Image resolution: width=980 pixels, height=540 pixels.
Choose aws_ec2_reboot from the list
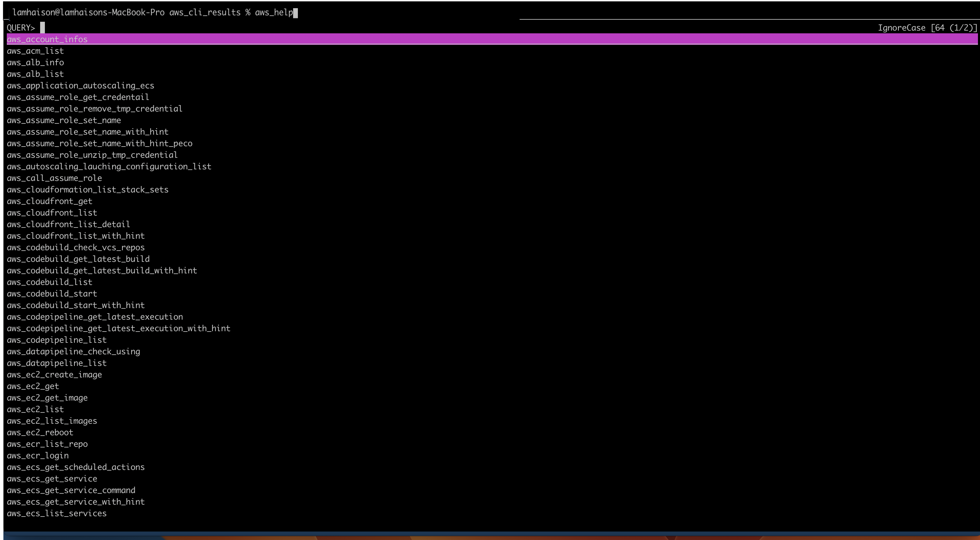(x=40, y=433)
